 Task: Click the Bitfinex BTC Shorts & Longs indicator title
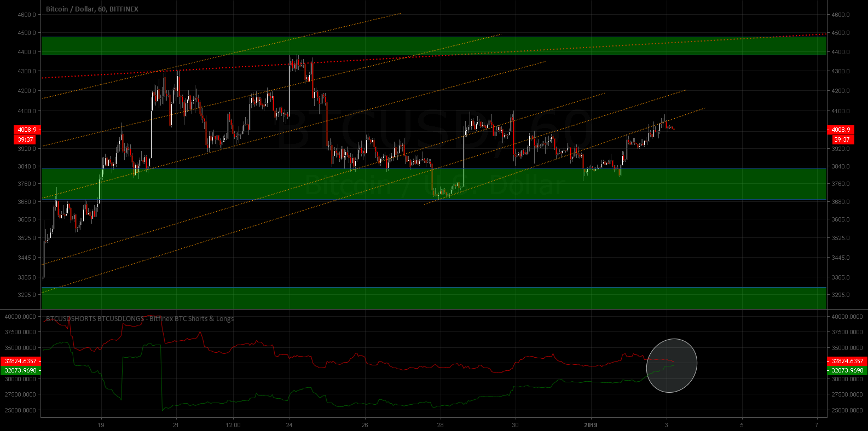[140, 319]
